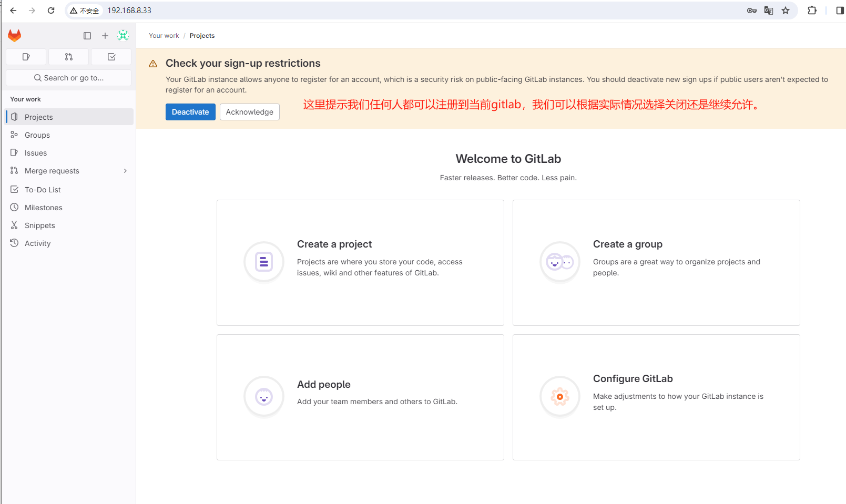Click the Search or go to field
The height and width of the screenshot is (504, 846).
(69, 78)
